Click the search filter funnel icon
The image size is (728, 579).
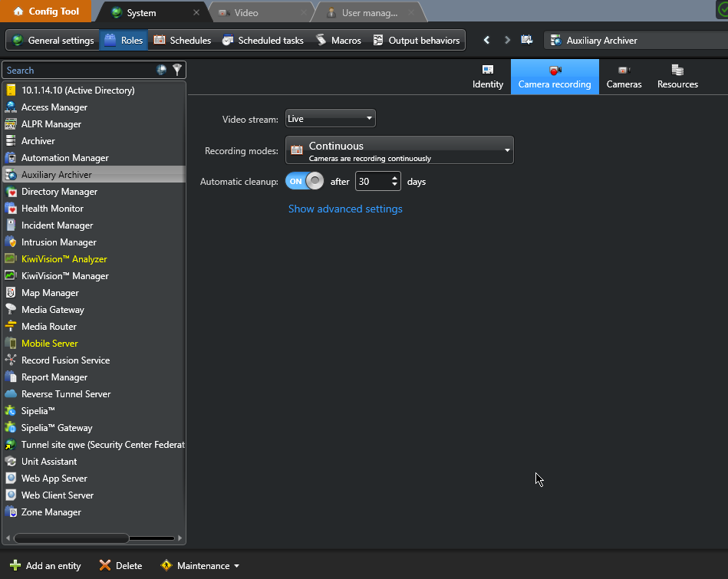click(x=177, y=70)
